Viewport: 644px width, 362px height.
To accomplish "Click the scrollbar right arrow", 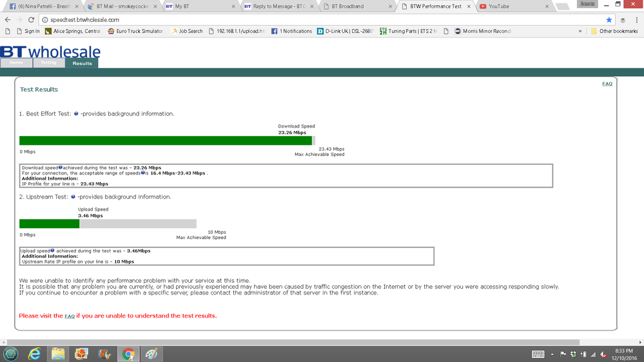I will (640, 342).
